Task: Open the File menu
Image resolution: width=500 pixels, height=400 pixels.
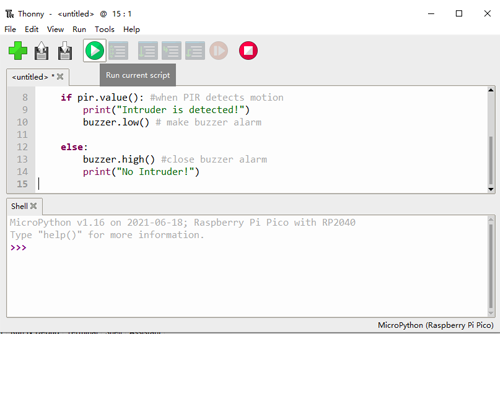Action: tap(10, 29)
